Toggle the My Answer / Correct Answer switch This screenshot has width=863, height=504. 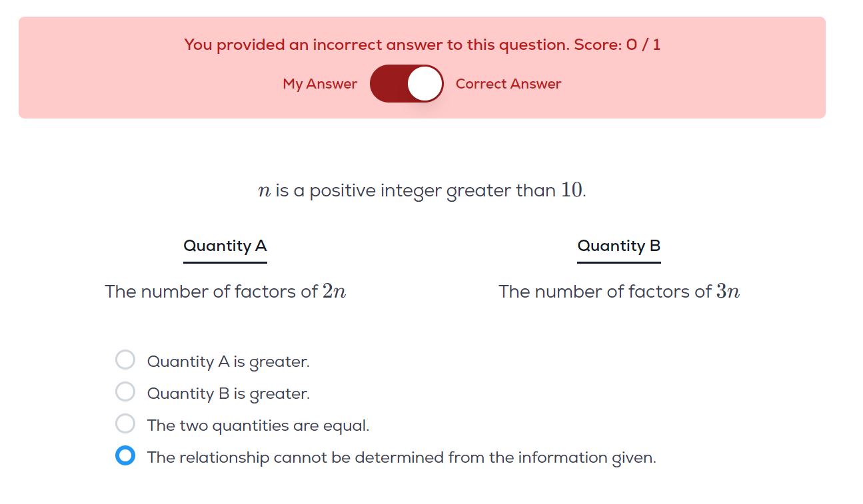point(407,84)
